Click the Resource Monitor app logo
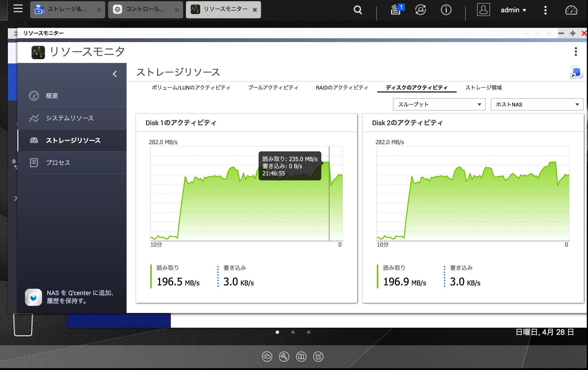Screen dimensions: 588x370 click(38, 52)
